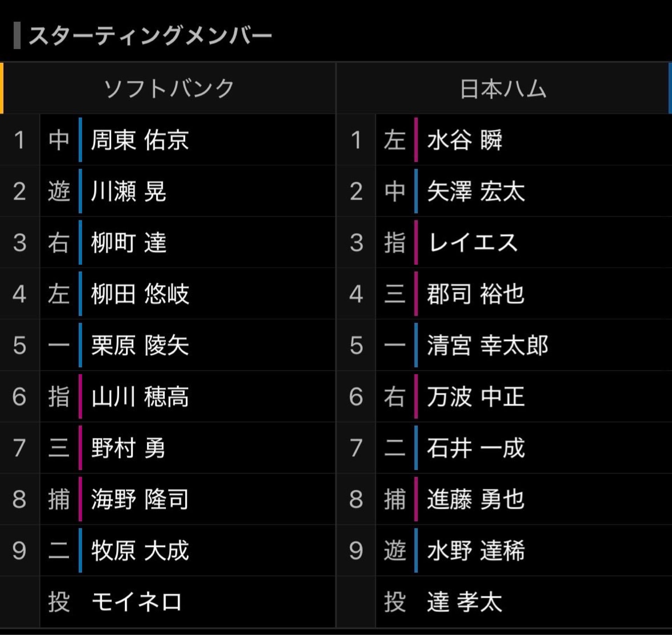Viewport: 672px width, 635px height.
Task: Select catcher 海野 隆司
Action: tap(140, 499)
